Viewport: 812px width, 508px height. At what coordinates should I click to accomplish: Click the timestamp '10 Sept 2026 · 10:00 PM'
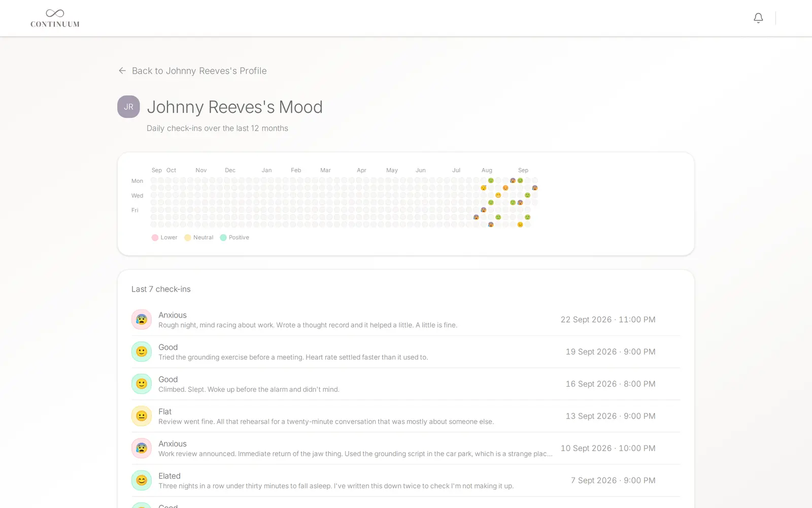608,448
